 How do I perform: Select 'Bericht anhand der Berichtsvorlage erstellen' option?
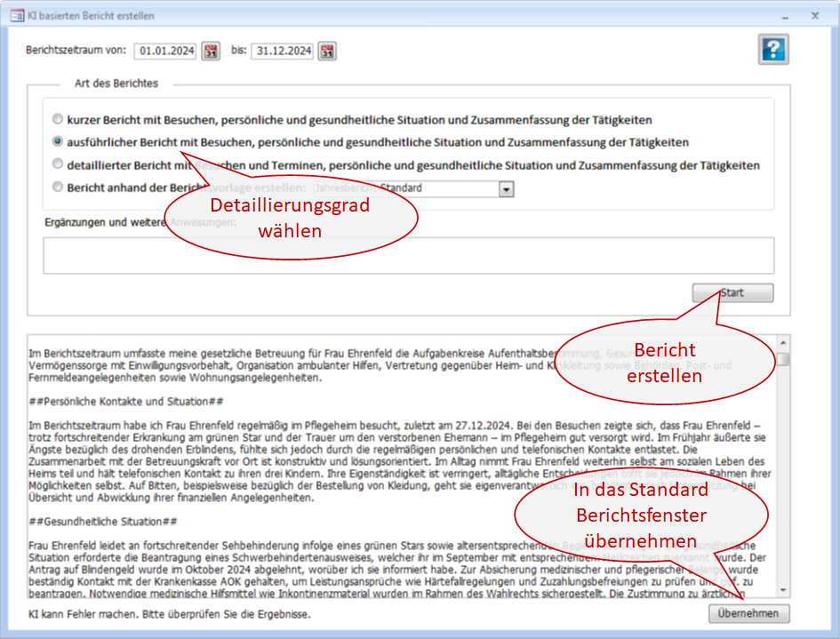58,188
